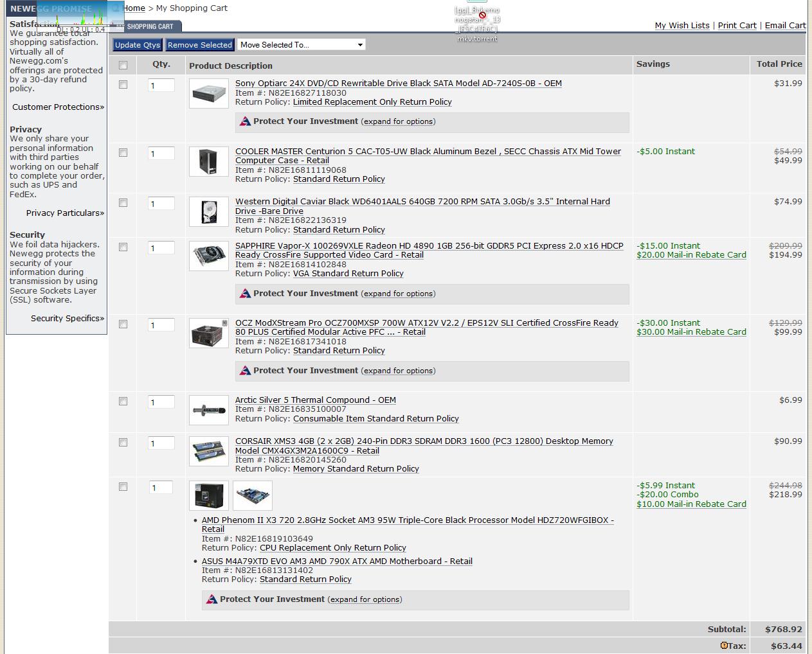The height and width of the screenshot is (654, 812).
Task: Click Protect Your Investment icon under OCZ PSU
Action: coord(245,371)
